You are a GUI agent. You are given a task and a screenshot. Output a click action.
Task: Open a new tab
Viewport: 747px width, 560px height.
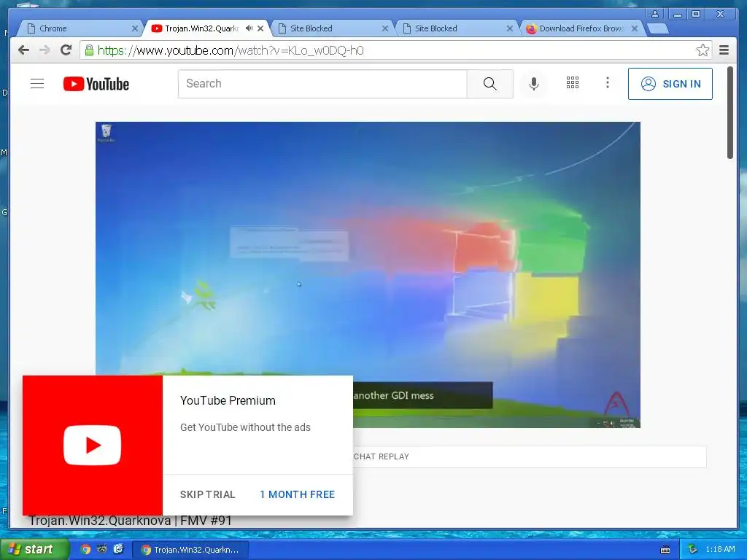click(x=659, y=29)
